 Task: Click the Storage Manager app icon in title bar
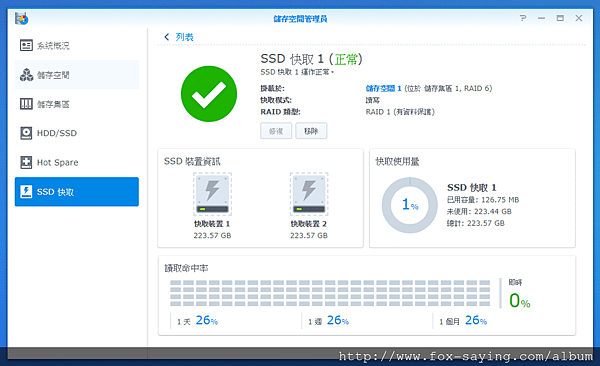click(x=21, y=18)
